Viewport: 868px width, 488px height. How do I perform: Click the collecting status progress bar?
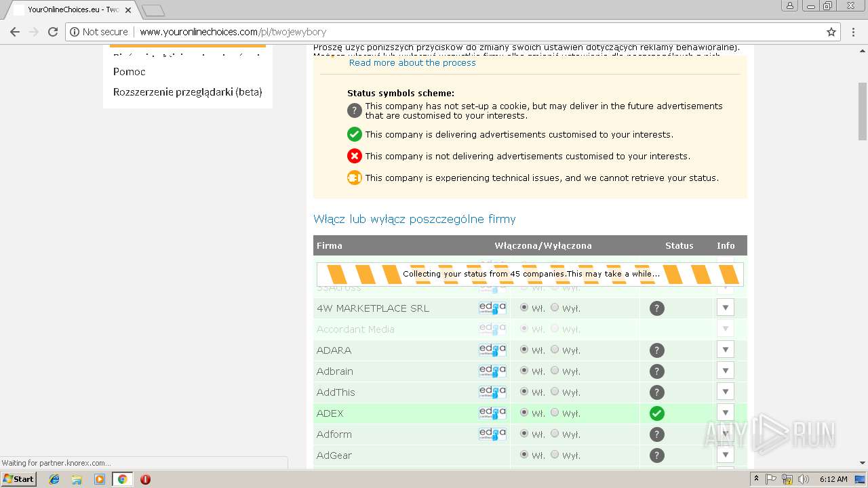[530, 274]
